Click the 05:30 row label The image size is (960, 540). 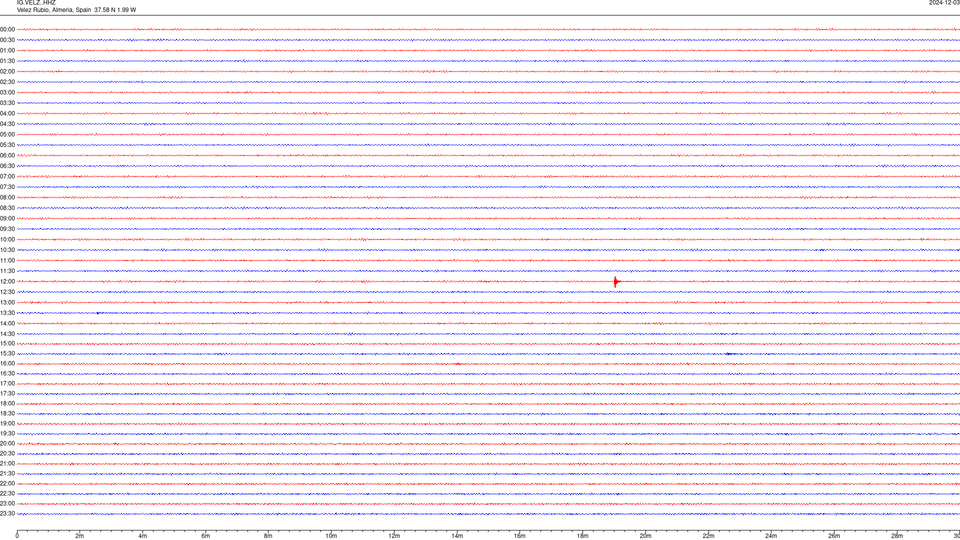(x=7, y=145)
